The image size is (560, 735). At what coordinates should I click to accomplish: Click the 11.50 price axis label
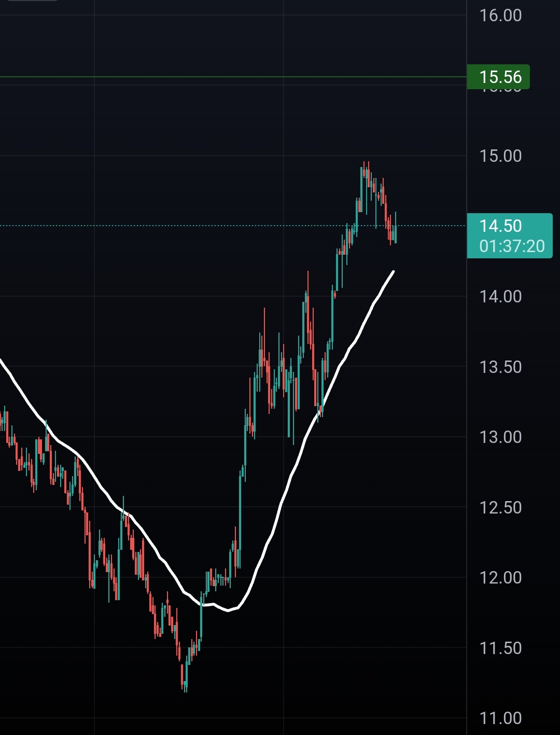pyautogui.click(x=500, y=648)
